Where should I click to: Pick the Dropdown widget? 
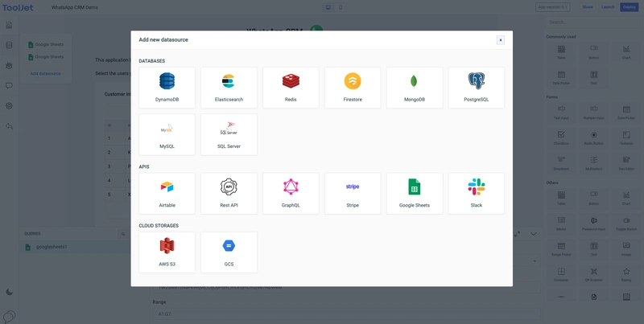click(x=561, y=164)
